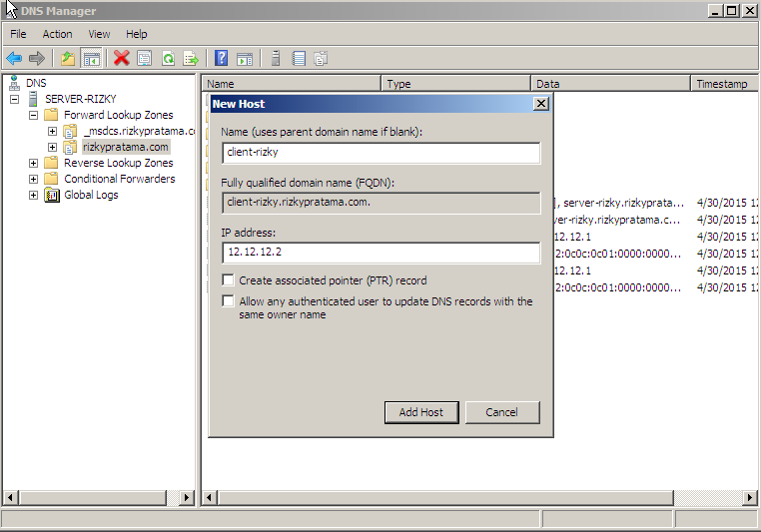Check Allow any authenticated user to update

[x=228, y=301]
